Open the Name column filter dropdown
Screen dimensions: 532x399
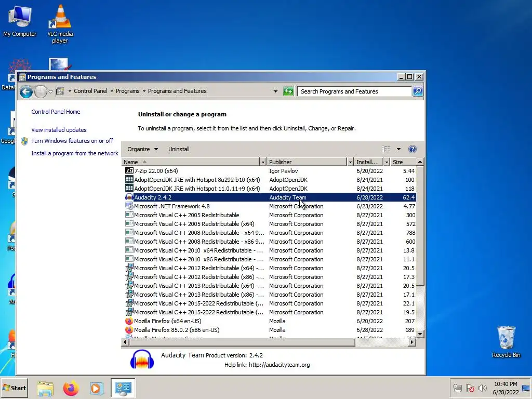coord(262,162)
